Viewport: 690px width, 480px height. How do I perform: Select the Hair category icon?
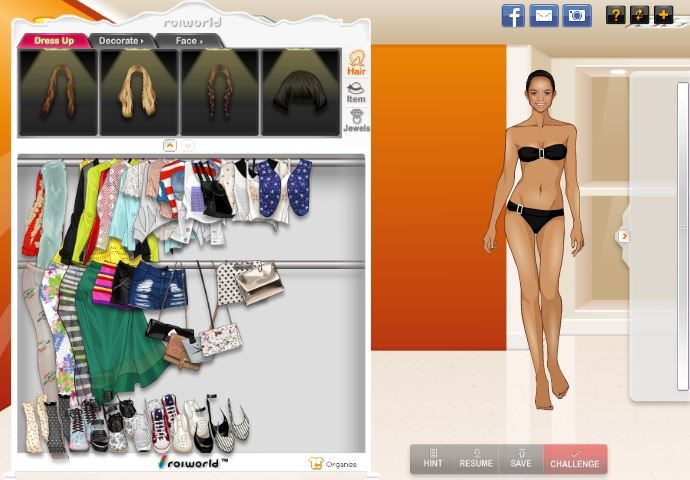coord(356,63)
